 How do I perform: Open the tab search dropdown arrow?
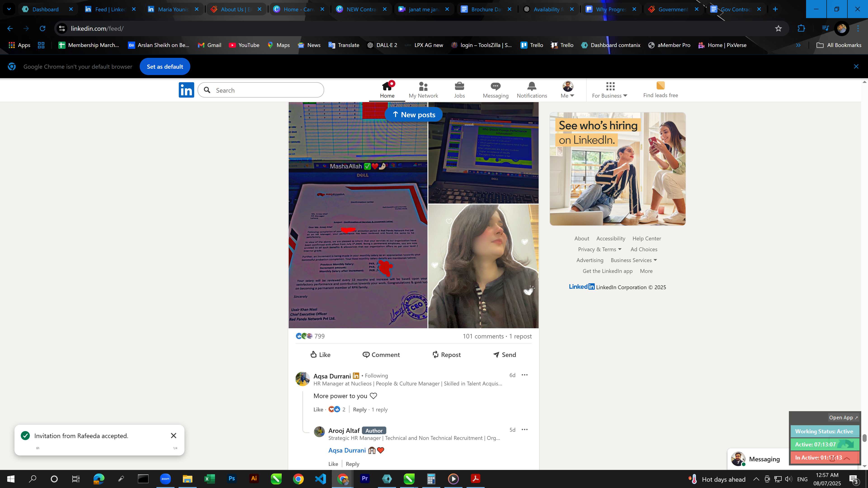(x=9, y=9)
